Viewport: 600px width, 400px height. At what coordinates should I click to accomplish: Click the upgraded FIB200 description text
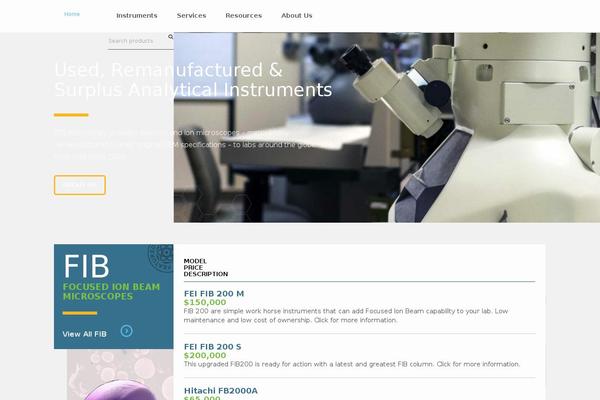(x=352, y=364)
